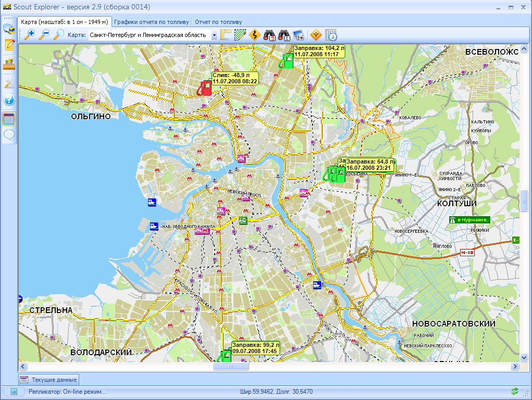Open the calendar with clock icon
Viewport: 532px width, 400px height.
click(331, 34)
